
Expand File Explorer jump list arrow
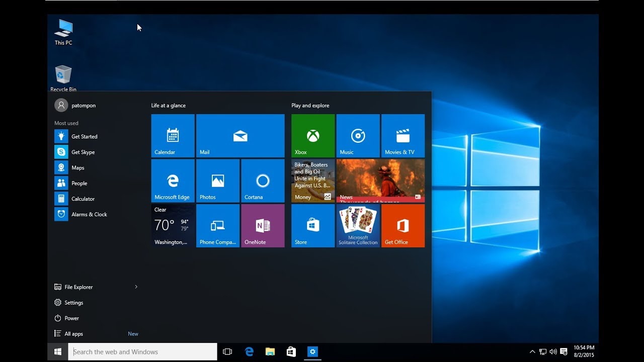(136, 287)
